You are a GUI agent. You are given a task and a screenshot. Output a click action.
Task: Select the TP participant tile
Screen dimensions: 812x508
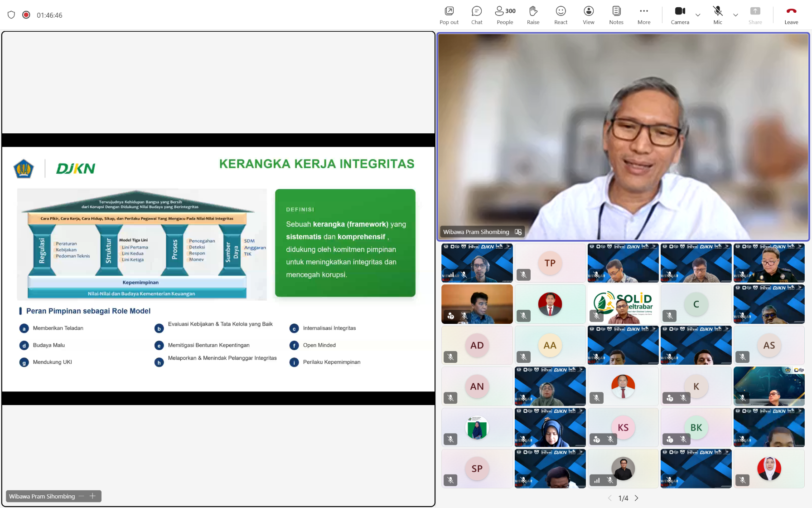click(x=550, y=263)
